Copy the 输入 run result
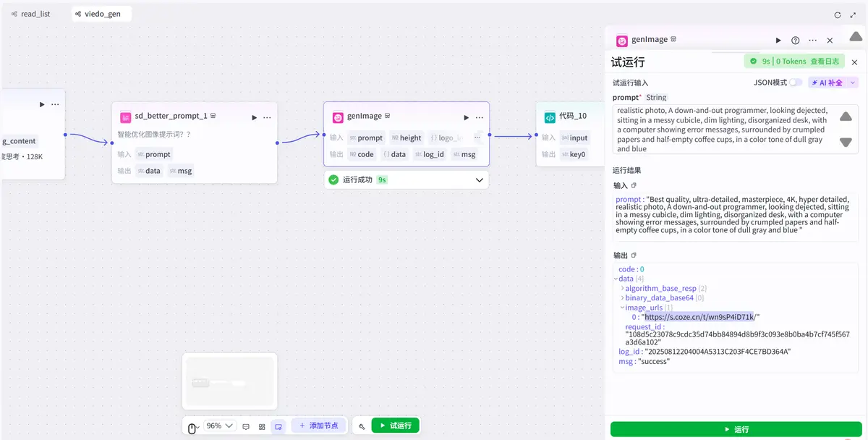 click(x=634, y=186)
